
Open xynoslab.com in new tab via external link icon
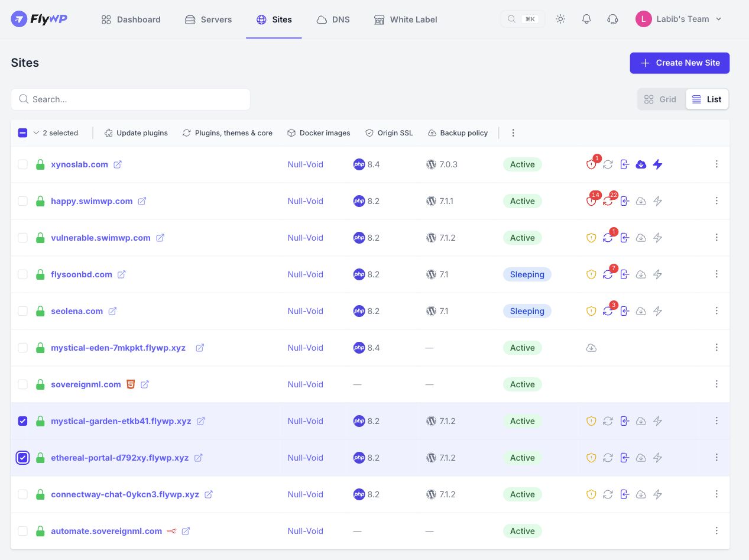click(118, 164)
